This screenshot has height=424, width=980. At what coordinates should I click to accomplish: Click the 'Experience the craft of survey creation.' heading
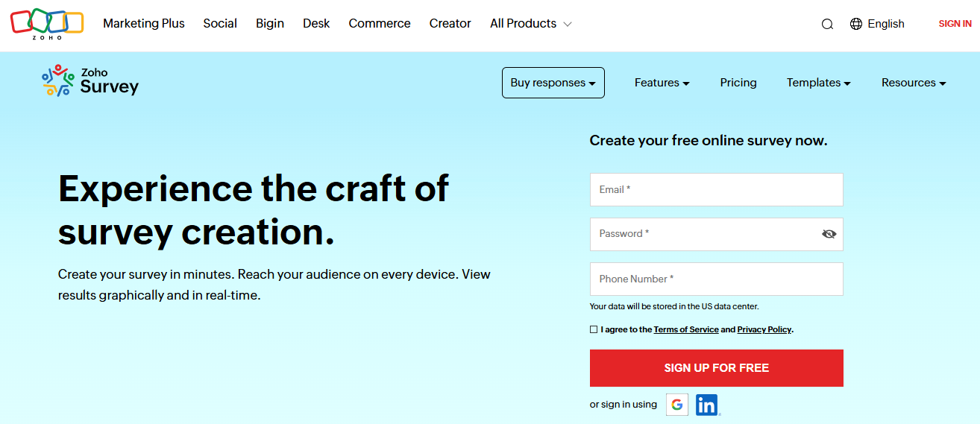(x=254, y=209)
